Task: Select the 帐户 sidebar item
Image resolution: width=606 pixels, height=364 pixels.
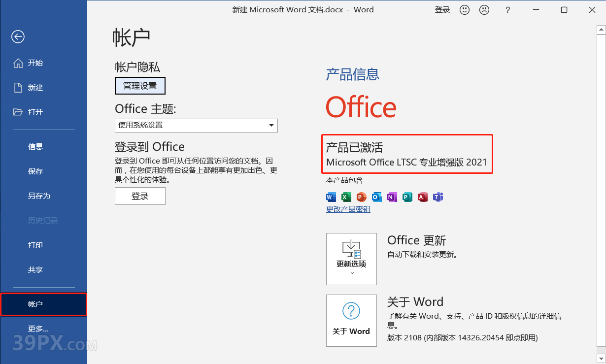Action: [43, 304]
